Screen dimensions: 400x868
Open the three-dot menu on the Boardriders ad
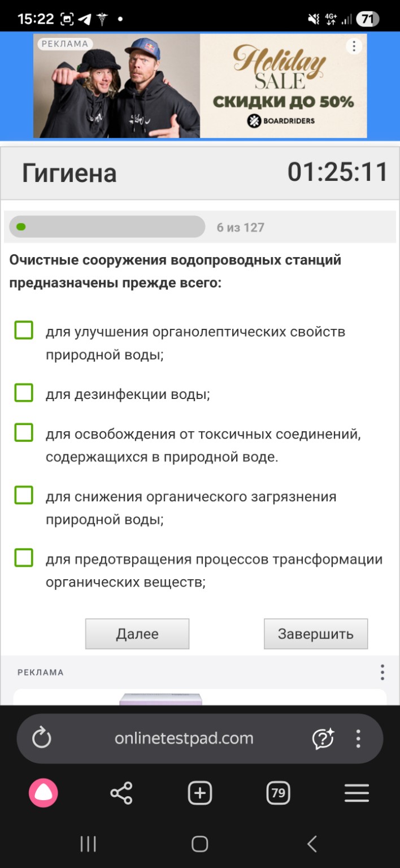click(x=354, y=46)
